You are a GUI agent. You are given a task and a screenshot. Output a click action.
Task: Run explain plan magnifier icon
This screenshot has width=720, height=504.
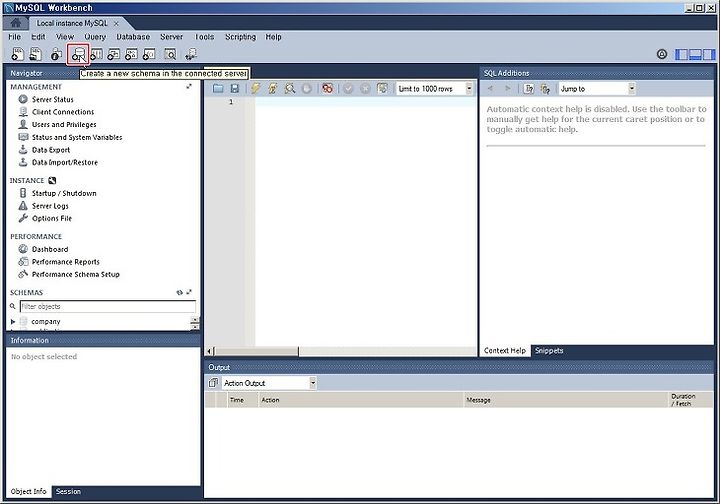pyautogui.click(x=290, y=88)
